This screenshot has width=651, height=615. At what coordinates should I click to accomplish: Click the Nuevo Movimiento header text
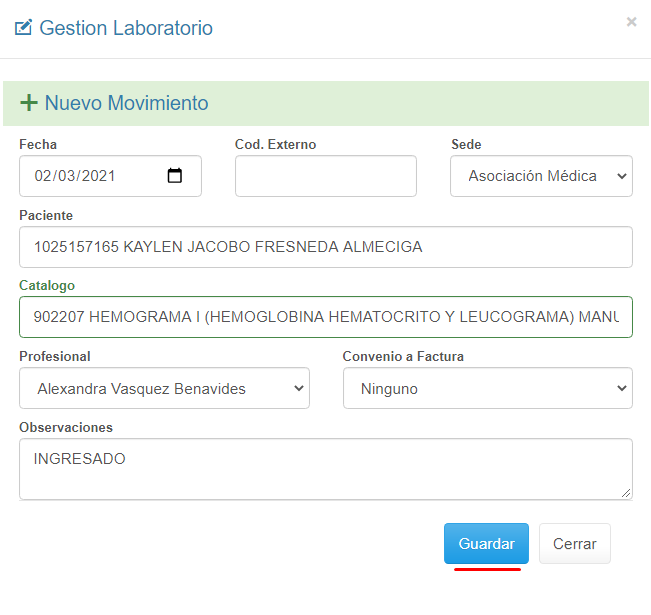126,103
